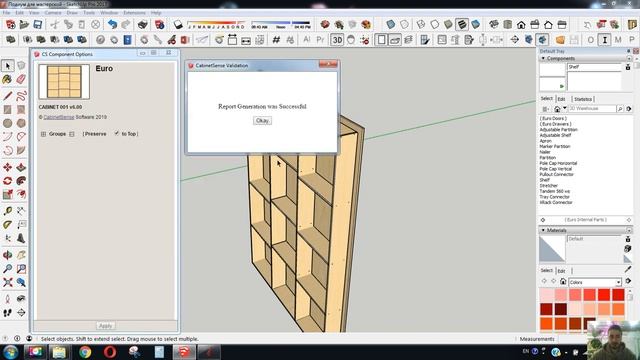The height and width of the screenshot is (360, 640).
Task: Open the Extensions menu
Action: pyautogui.click(x=134, y=13)
